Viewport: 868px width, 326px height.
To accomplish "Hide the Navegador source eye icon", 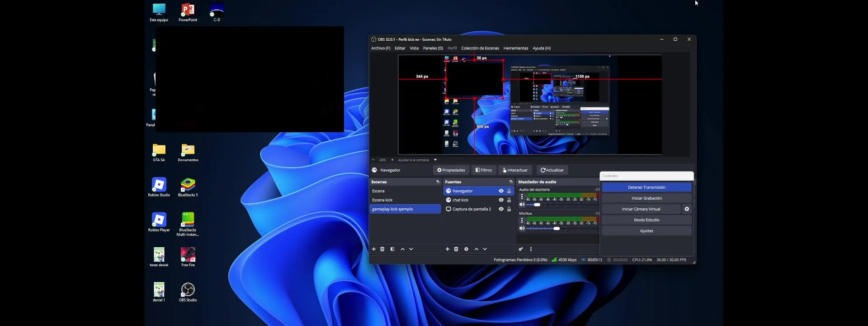I will coord(501,191).
